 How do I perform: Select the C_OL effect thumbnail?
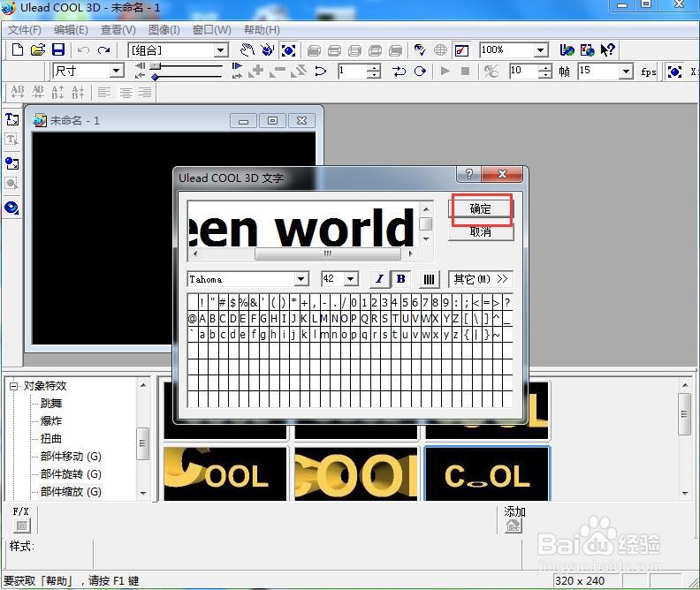(487, 474)
